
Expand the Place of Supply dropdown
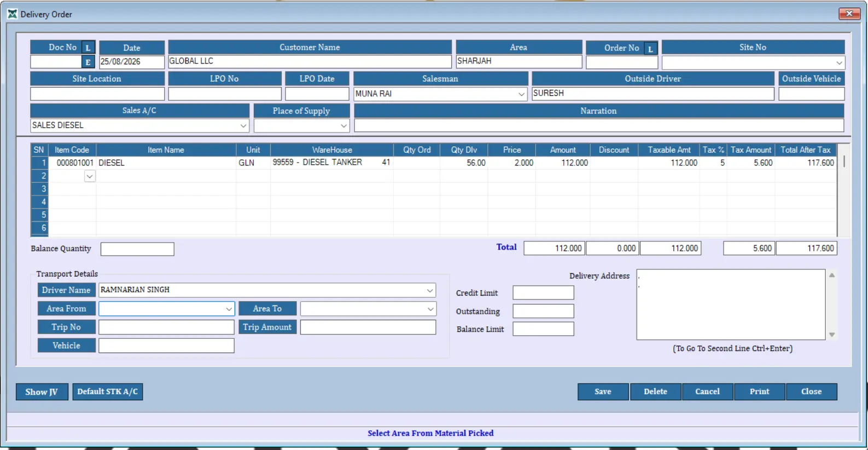[343, 125]
